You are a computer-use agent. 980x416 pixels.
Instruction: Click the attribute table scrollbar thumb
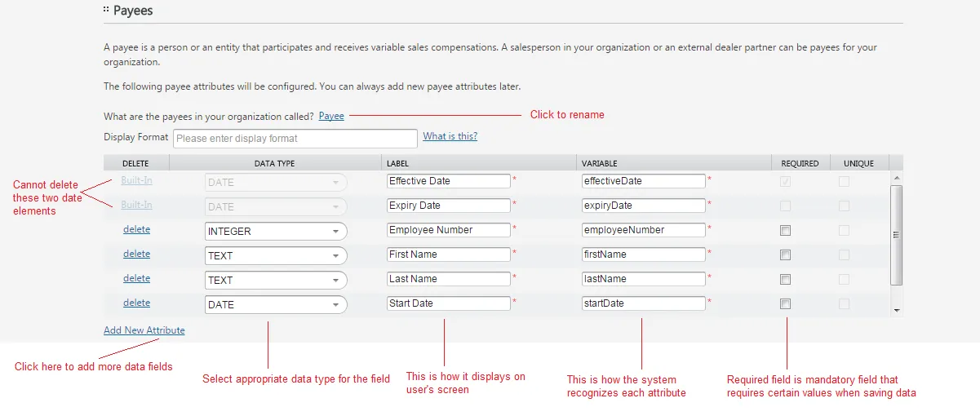pyautogui.click(x=897, y=235)
